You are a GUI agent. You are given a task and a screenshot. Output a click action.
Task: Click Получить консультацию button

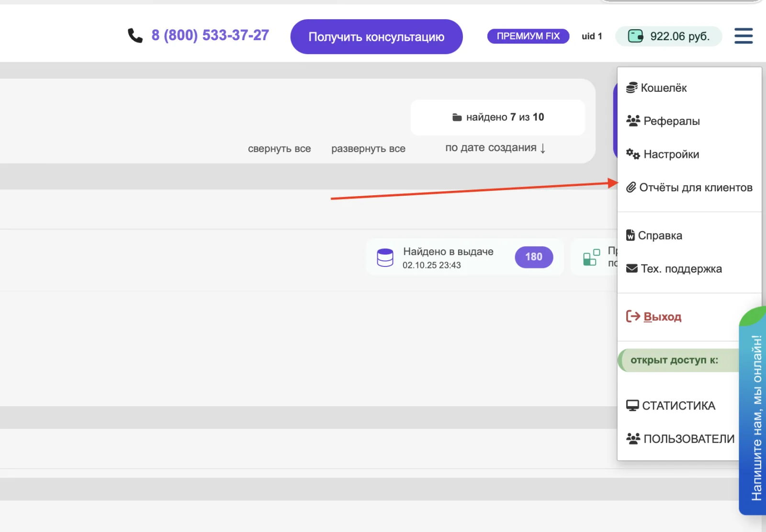click(376, 37)
